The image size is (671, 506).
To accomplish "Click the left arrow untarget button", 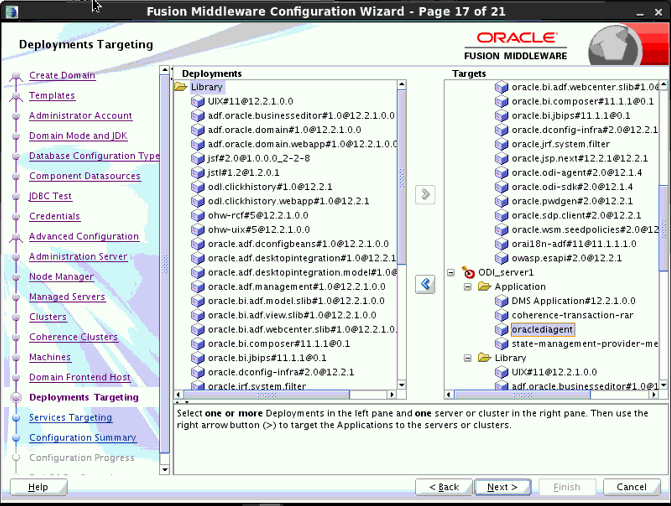I will point(425,284).
